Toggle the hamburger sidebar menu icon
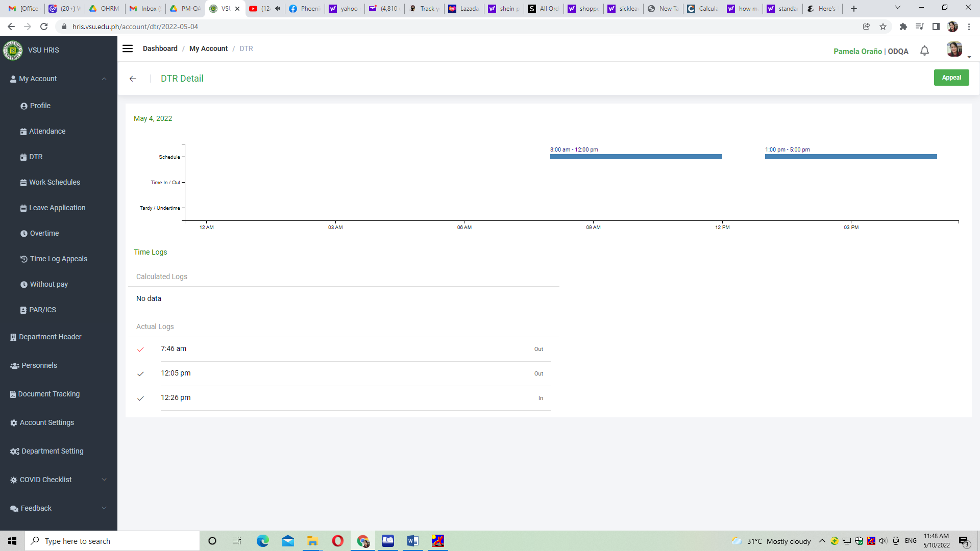Screen dimensions: 980x551 pyautogui.click(x=128, y=48)
